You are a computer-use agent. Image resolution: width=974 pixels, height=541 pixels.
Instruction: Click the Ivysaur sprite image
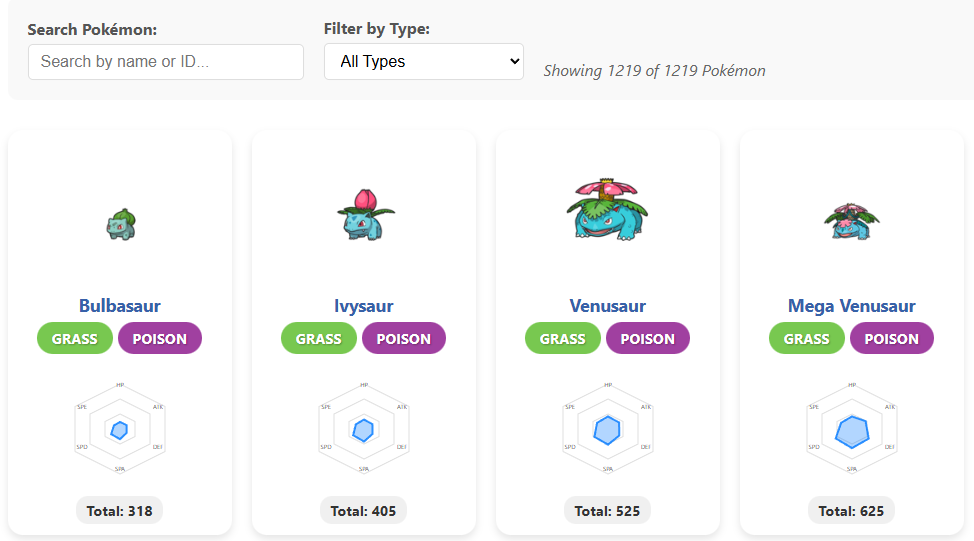tap(364, 214)
